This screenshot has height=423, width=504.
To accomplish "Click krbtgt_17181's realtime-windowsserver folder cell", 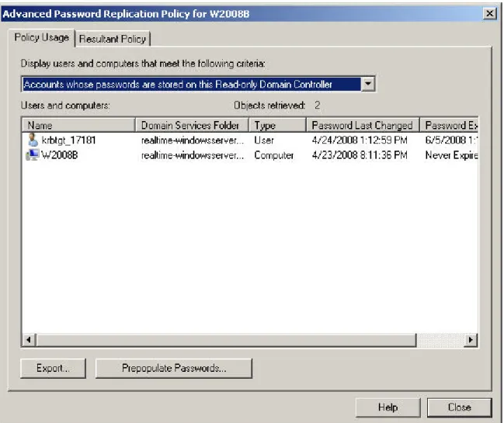I will (x=193, y=140).
